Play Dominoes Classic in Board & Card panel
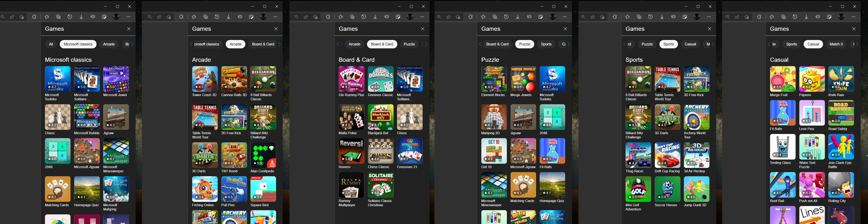 tap(381, 81)
